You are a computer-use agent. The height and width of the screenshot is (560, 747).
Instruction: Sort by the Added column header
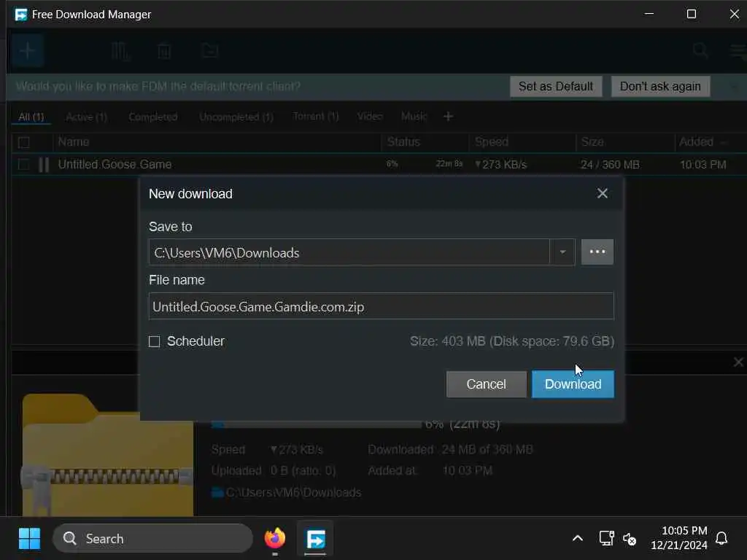pyautogui.click(x=697, y=142)
